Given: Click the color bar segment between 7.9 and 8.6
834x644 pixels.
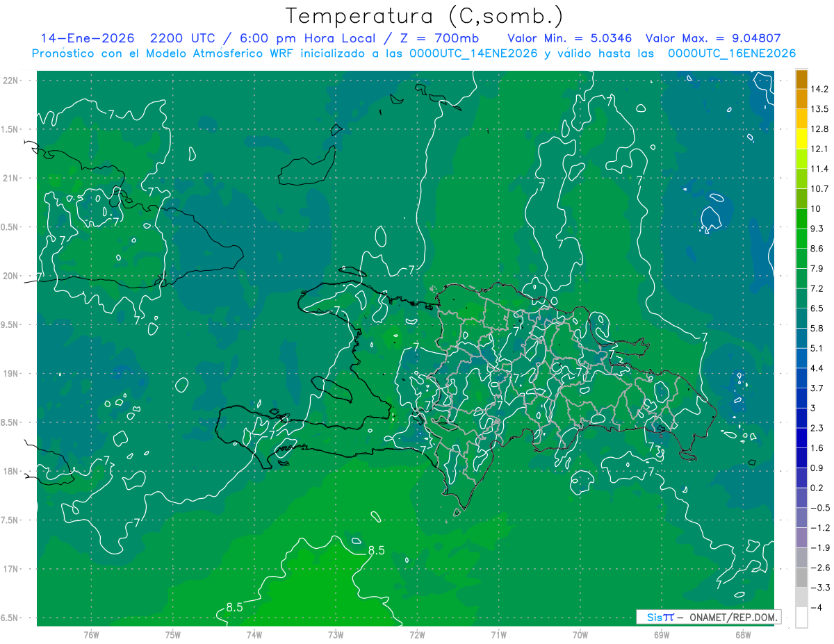Looking at the screenshot, I should 801,258.
